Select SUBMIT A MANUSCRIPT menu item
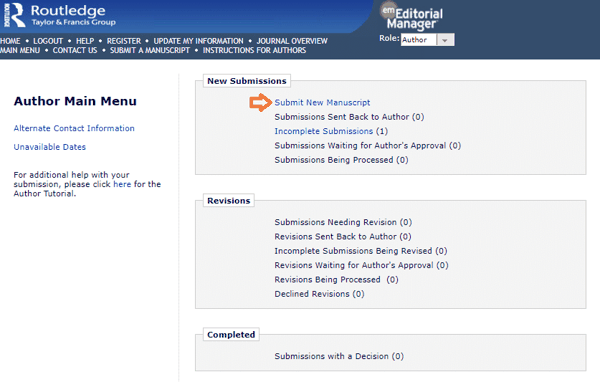Image resolution: width=600 pixels, height=382 pixels. point(150,50)
